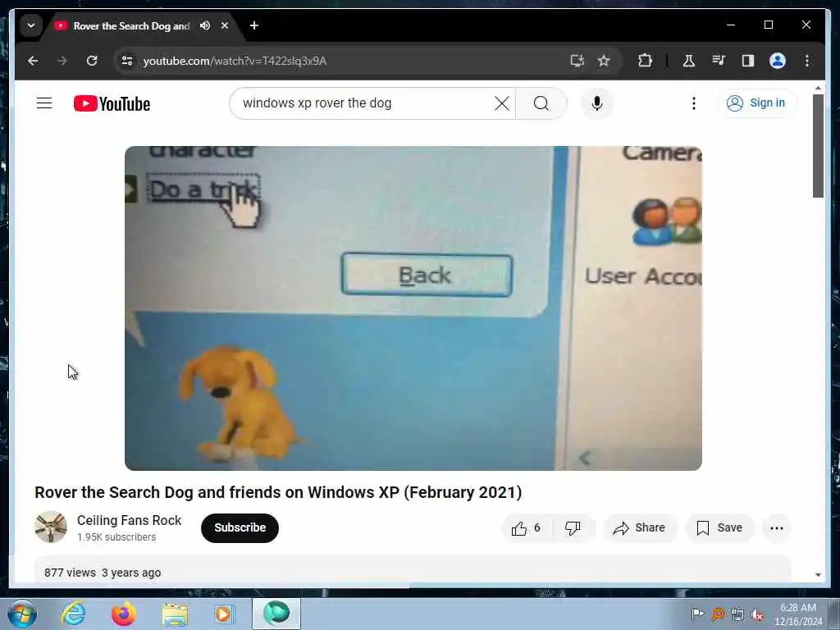Select the Rover the Search Dog tab

[131, 25]
